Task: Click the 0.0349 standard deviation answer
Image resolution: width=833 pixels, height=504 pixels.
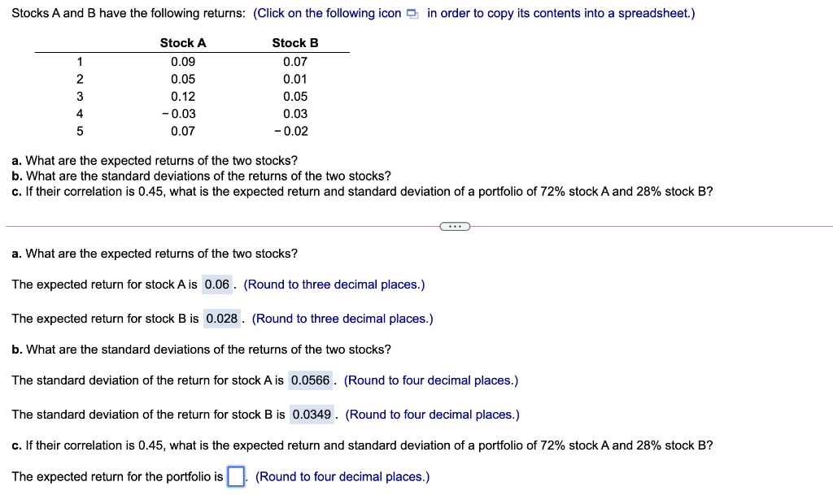Action: pos(312,414)
